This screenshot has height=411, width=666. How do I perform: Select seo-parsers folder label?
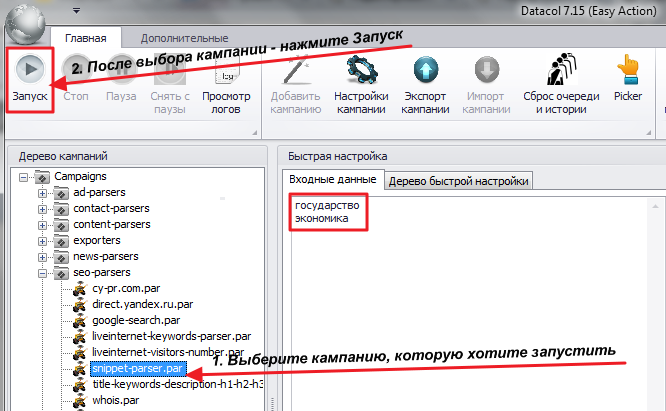(x=102, y=272)
